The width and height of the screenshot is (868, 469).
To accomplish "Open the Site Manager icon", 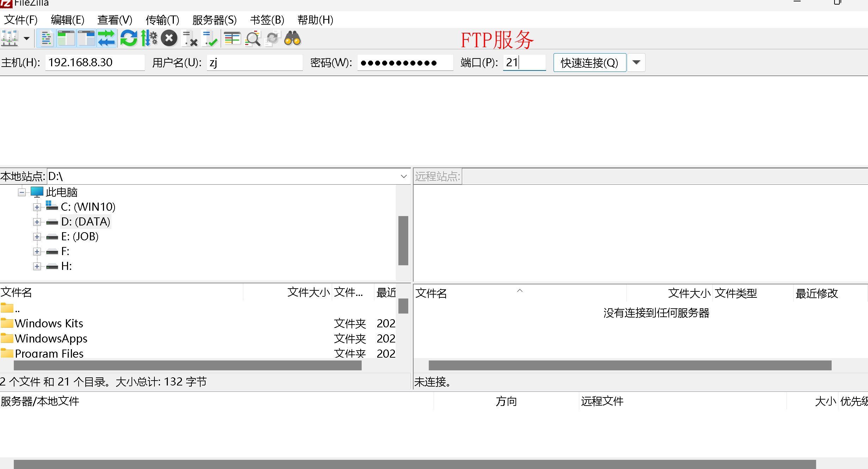I will click(x=10, y=38).
